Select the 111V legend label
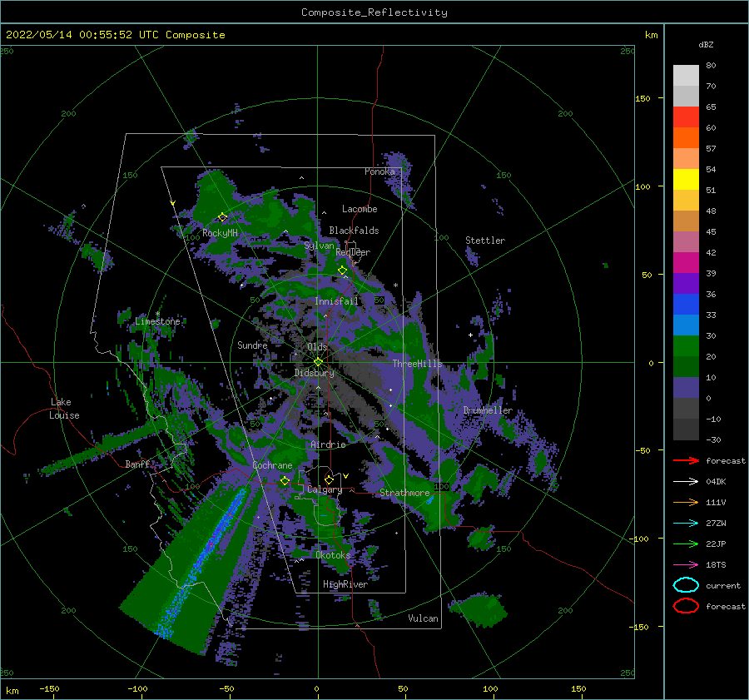 716,502
